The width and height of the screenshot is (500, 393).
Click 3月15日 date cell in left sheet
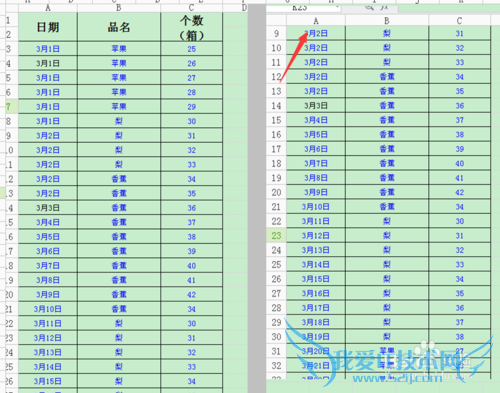(x=48, y=381)
